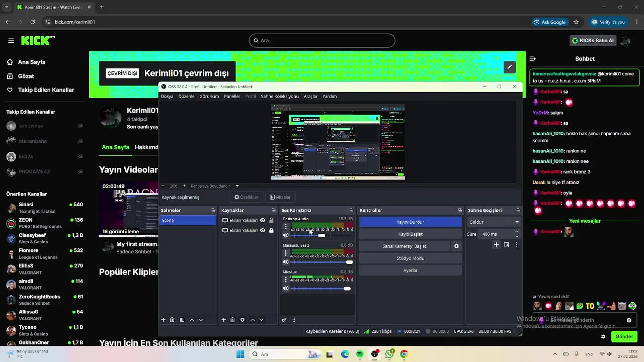Open Chrome tab search chevron
This screenshot has height=362, width=644.
coord(7,7)
